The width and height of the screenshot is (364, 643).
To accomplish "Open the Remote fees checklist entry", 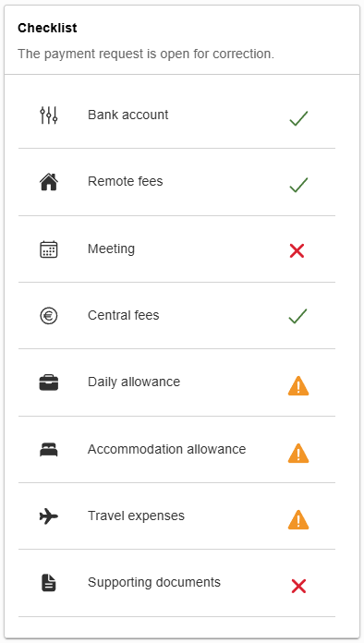I will coord(176,182).
